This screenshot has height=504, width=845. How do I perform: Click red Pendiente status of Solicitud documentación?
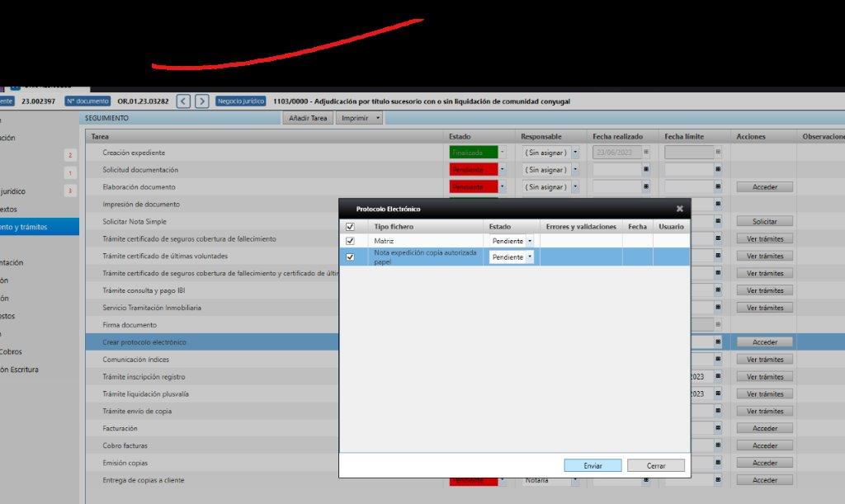click(474, 170)
